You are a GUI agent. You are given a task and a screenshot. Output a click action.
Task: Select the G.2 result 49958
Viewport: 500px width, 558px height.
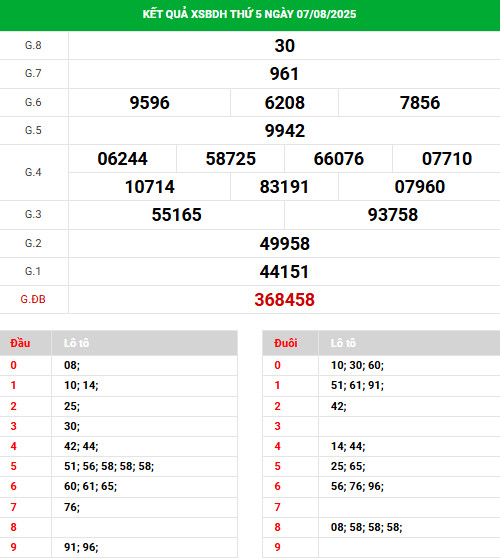point(284,244)
